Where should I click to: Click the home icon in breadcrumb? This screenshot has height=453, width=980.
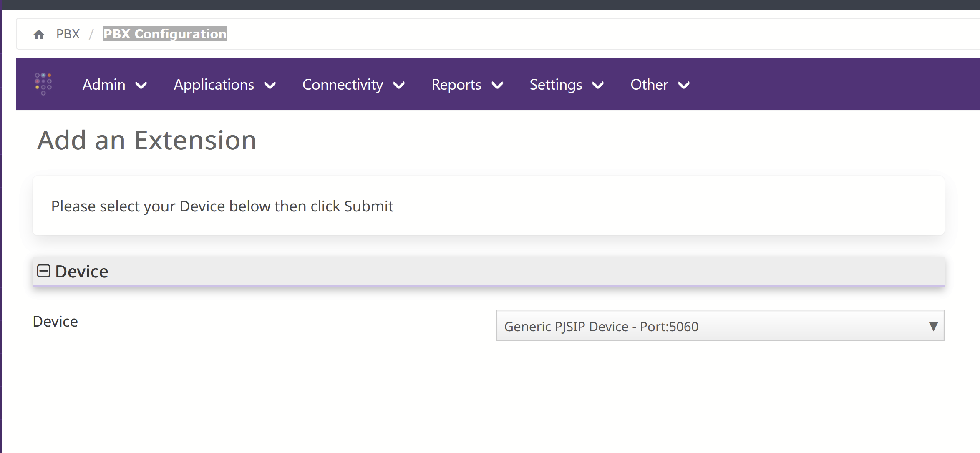[39, 34]
